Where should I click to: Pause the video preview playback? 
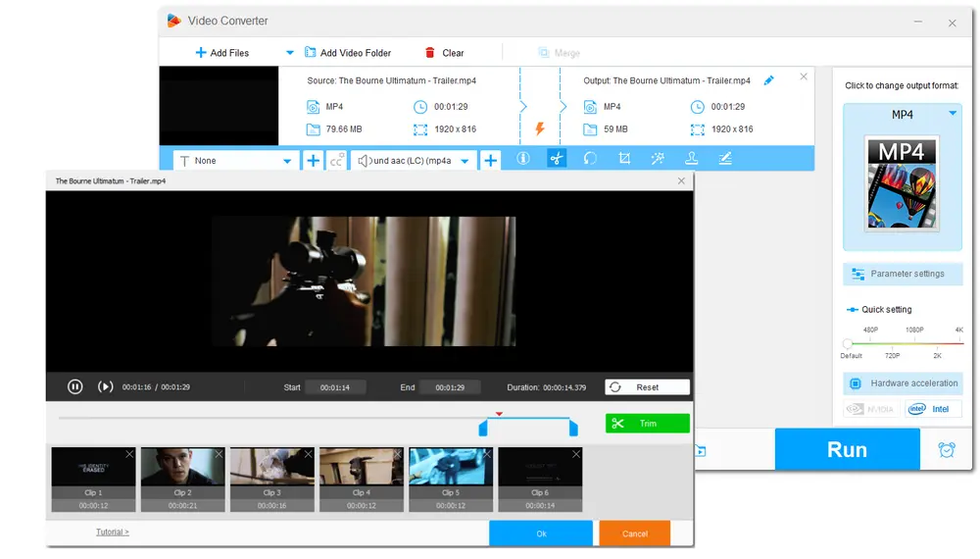pos(74,386)
